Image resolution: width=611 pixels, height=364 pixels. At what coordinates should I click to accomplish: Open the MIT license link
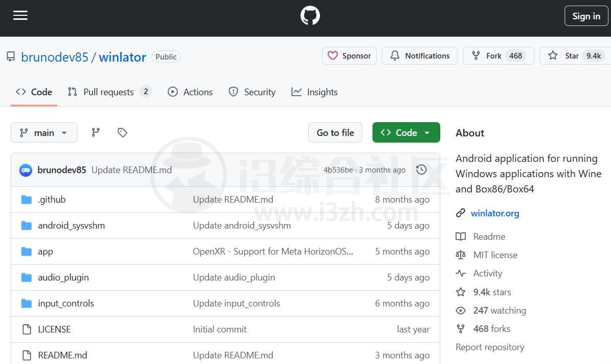point(495,255)
